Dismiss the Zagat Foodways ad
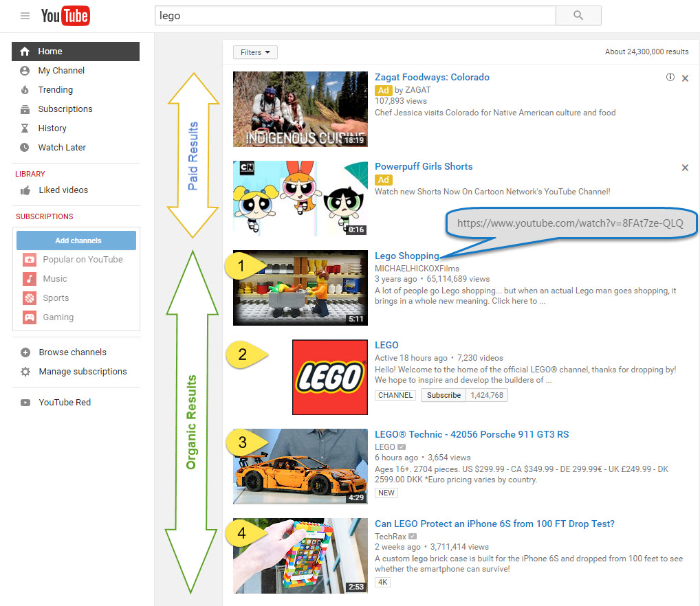Image resolution: width=700 pixels, height=606 pixels. tap(685, 78)
